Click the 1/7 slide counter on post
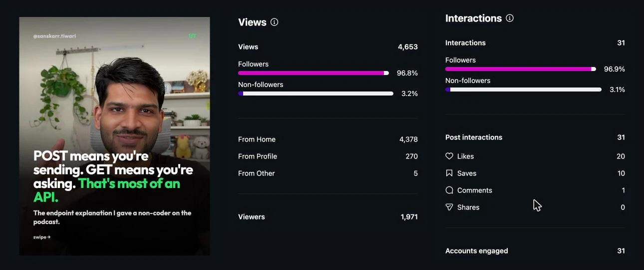The width and height of the screenshot is (644, 270). [x=192, y=36]
